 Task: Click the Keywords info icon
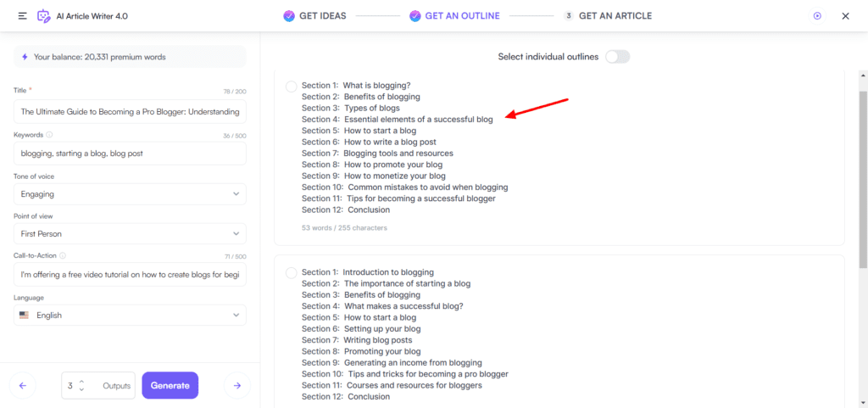click(x=49, y=135)
